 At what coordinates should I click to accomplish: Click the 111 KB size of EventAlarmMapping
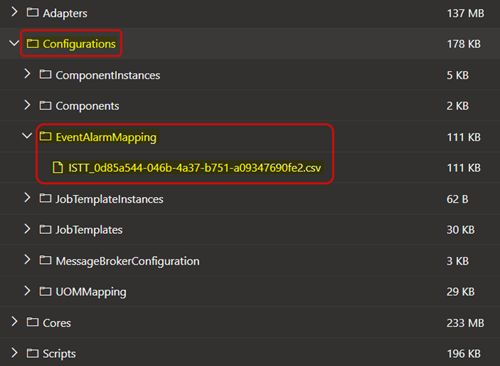tap(464, 137)
